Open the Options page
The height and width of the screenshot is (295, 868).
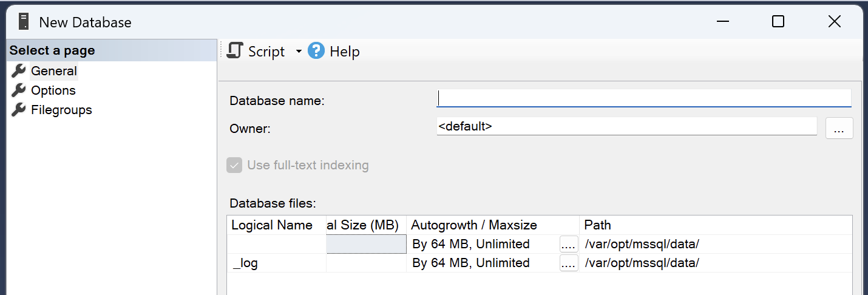click(x=53, y=90)
